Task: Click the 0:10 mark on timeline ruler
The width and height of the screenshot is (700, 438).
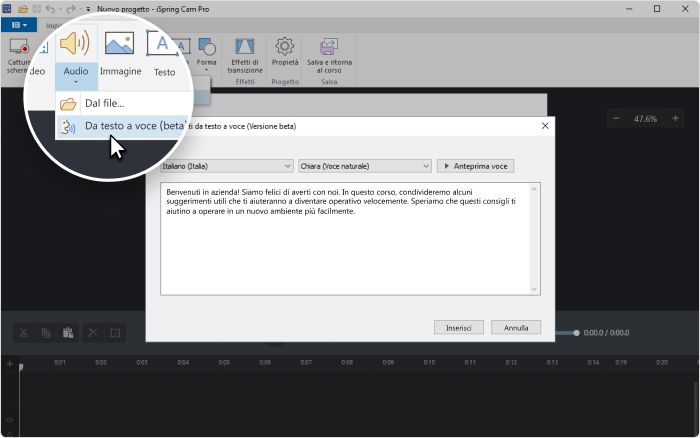Action: [x=429, y=362]
